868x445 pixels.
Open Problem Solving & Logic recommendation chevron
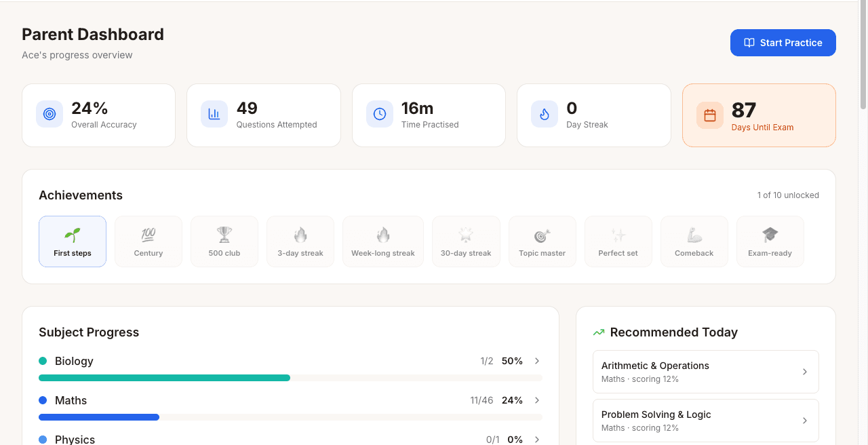(x=805, y=421)
